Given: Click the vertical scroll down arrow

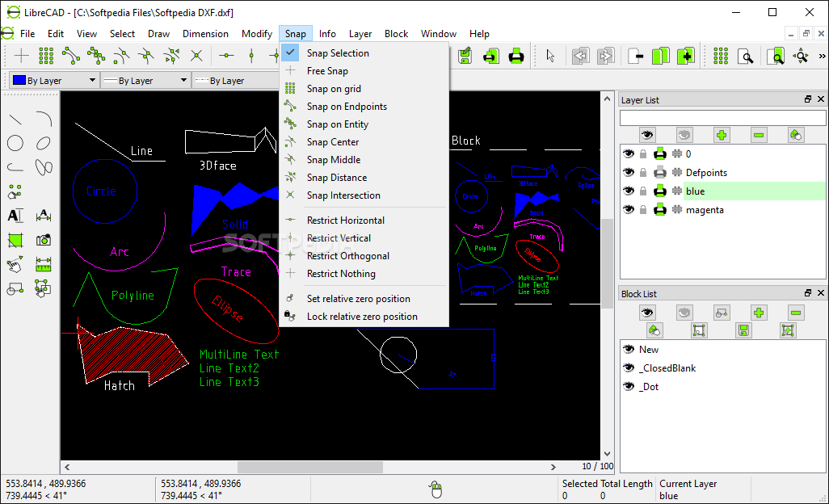Looking at the screenshot, I should 607,453.
